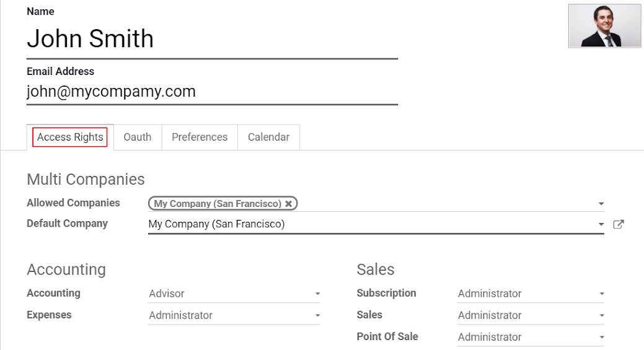Click John Smith's profile photo
This screenshot has width=644, height=350.
(x=604, y=25)
